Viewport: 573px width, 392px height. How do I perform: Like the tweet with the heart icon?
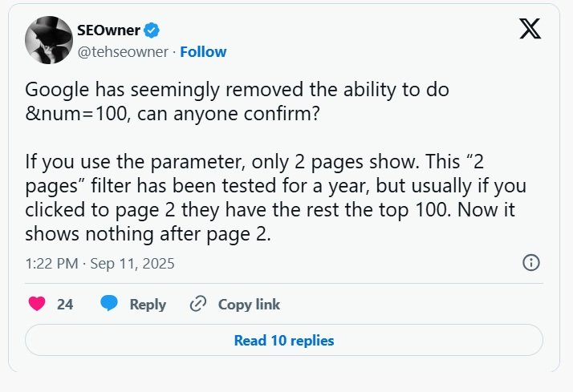[x=37, y=304]
